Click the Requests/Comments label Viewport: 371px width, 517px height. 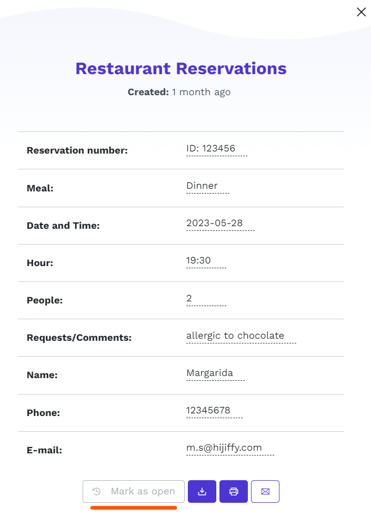pyautogui.click(x=79, y=338)
